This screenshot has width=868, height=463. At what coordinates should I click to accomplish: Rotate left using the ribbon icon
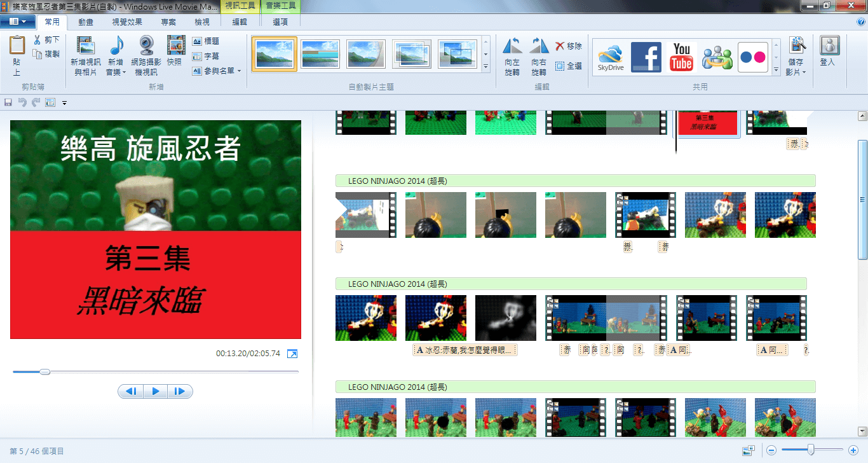512,47
